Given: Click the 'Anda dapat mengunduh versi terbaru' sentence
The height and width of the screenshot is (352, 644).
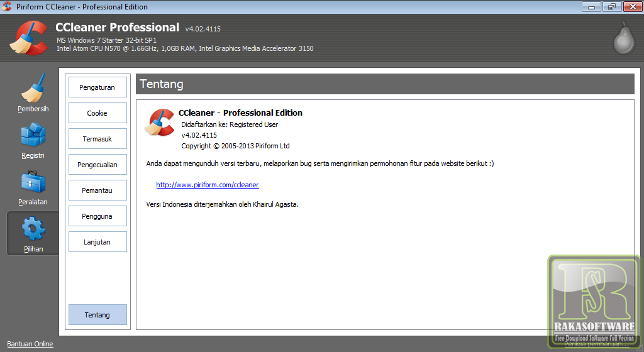Looking at the screenshot, I should coord(320,163).
